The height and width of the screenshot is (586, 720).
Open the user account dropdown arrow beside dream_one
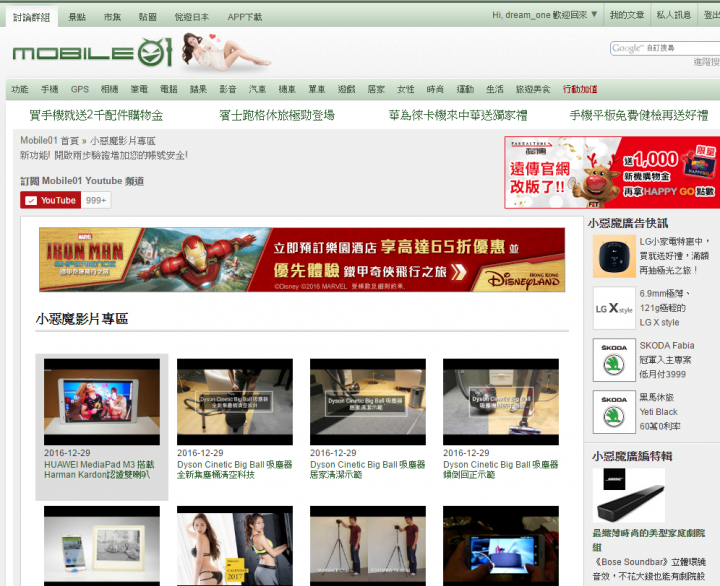594,15
